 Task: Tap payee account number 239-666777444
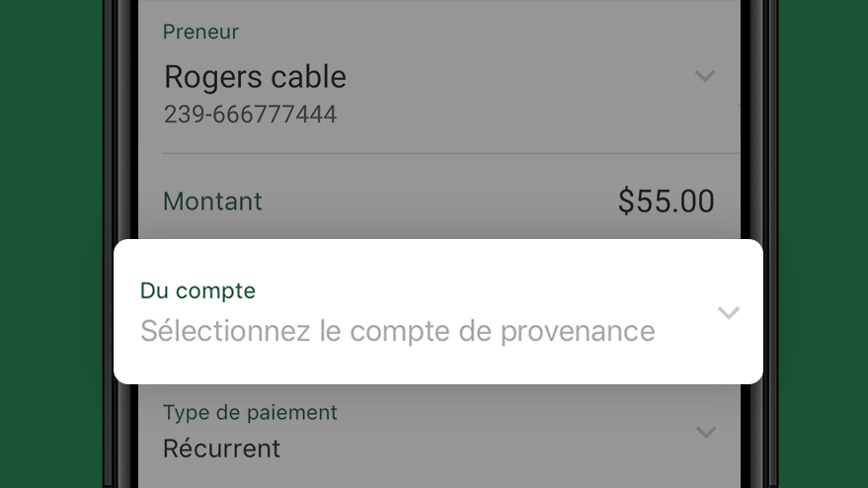pos(250,115)
